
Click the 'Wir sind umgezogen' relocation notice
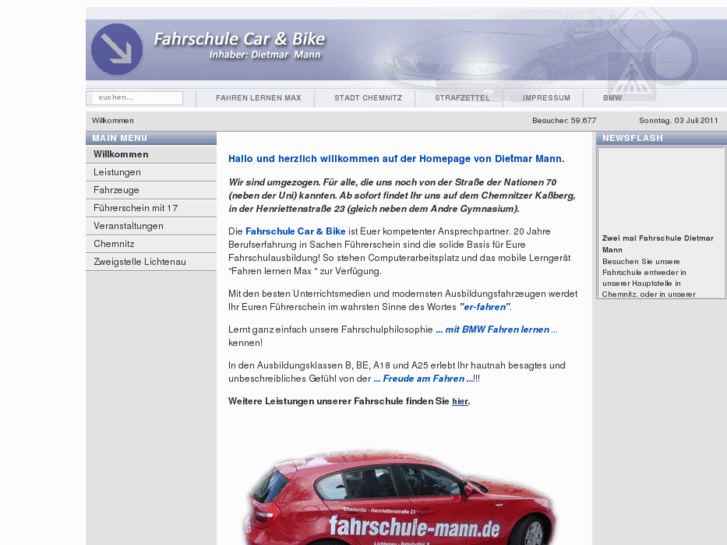click(x=402, y=196)
